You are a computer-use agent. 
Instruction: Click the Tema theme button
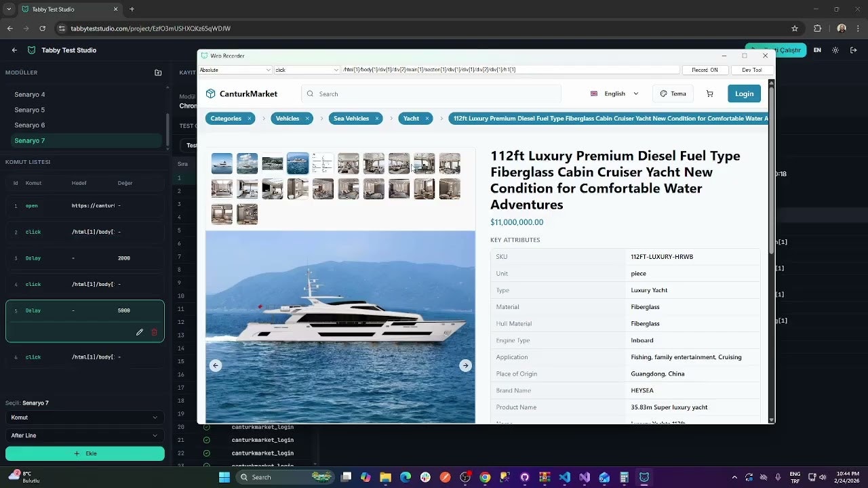point(673,94)
